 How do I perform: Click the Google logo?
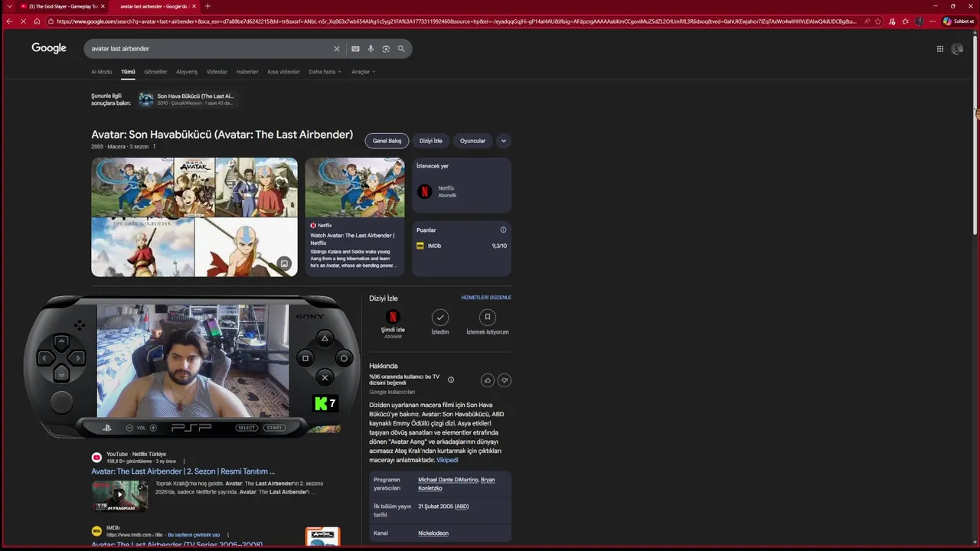(x=49, y=48)
